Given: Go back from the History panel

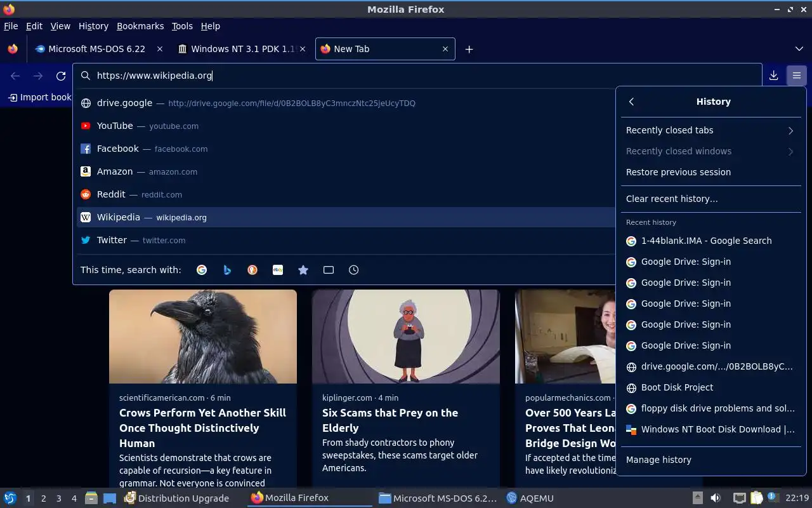Looking at the screenshot, I should pos(631,102).
